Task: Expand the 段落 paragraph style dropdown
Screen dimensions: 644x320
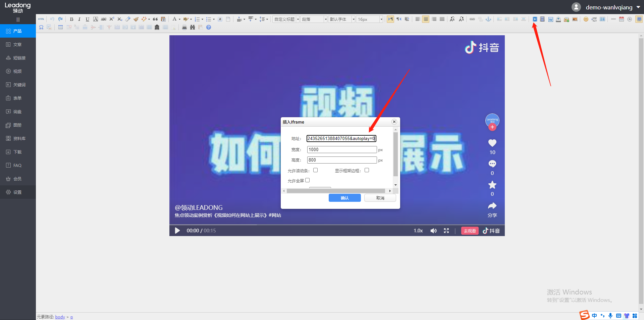Action: point(313,19)
